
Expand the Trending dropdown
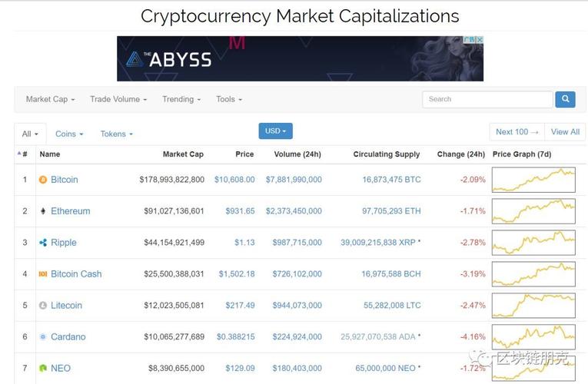(181, 99)
